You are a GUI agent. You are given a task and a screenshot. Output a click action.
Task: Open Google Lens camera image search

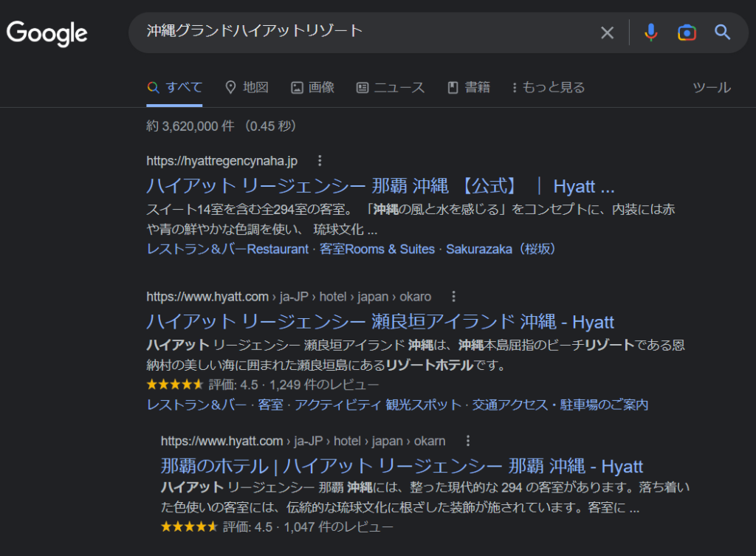point(687,32)
